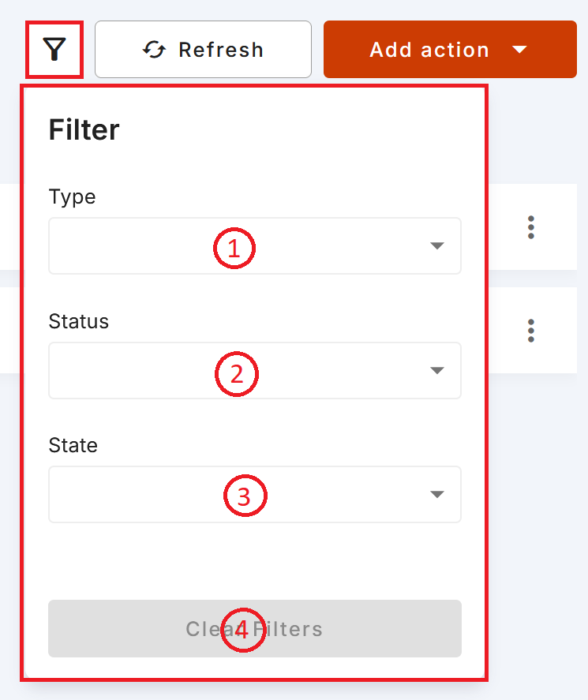The height and width of the screenshot is (700, 588).
Task: Open the State filter dropdown
Action: [255, 495]
